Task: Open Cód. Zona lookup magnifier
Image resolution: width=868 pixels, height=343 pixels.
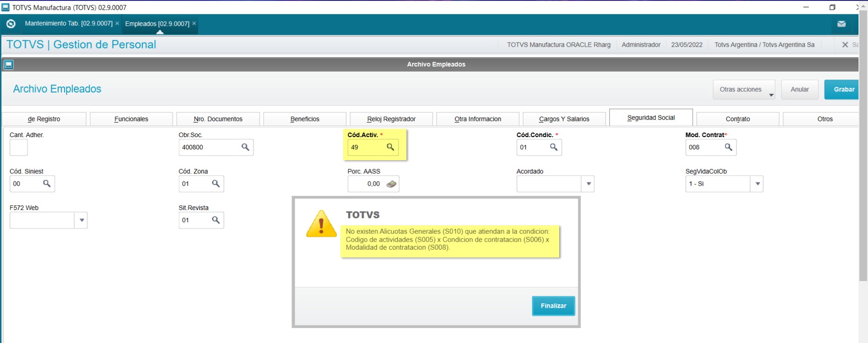Action: pos(216,183)
